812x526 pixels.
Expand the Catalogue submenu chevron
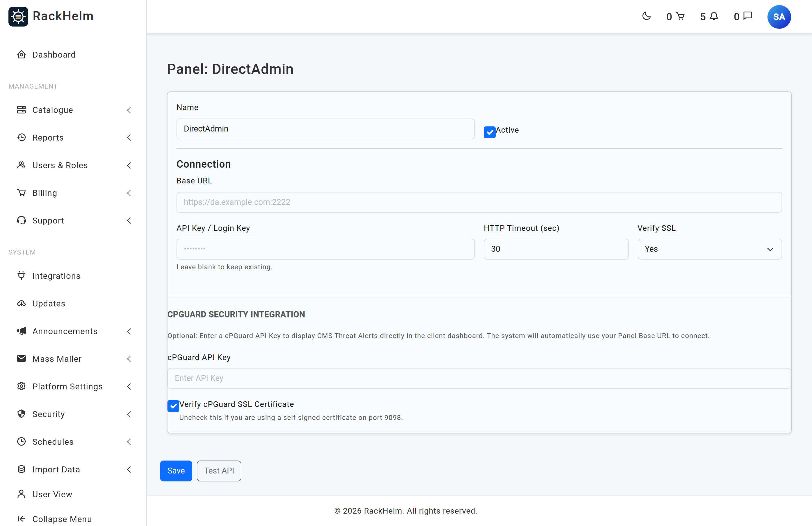(x=129, y=110)
